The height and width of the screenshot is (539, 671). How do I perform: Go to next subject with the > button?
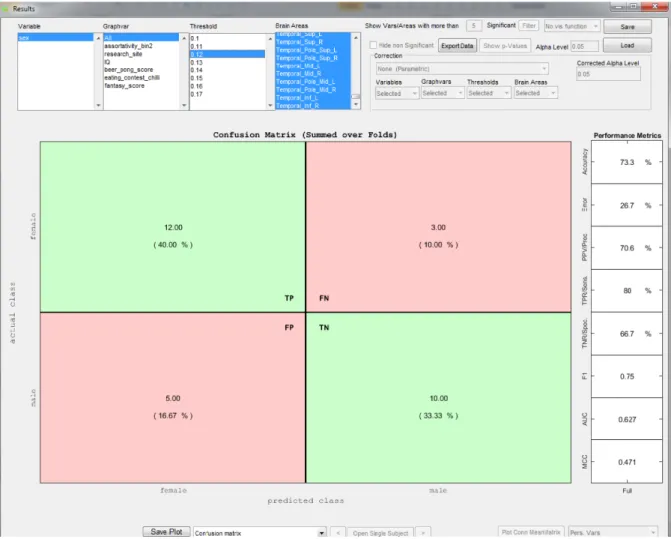point(423,533)
